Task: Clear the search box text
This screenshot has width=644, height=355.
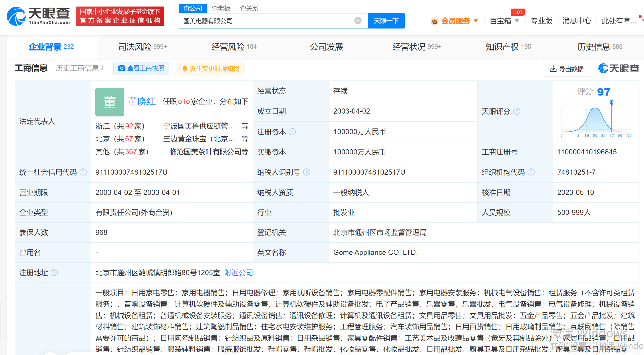Action: pos(358,21)
